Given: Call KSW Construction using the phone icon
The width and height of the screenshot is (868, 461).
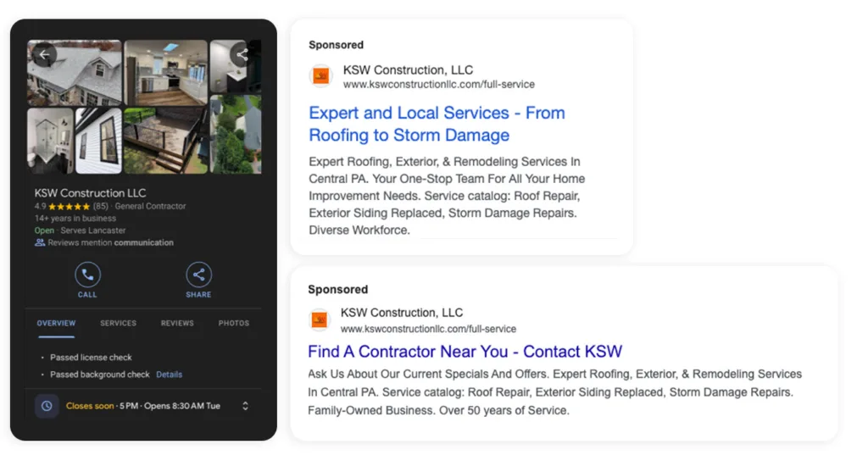Looking at the screenshot, I should point(87,274).
